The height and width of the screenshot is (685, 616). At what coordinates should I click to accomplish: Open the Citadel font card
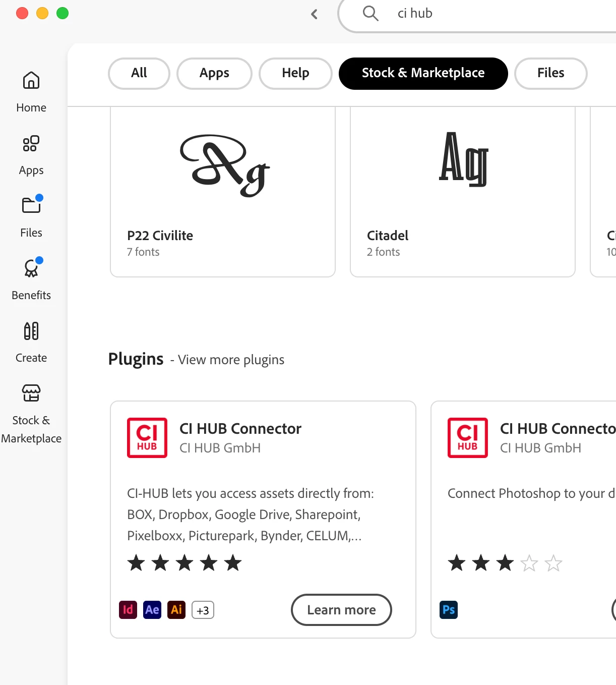(x=463, y=192)
